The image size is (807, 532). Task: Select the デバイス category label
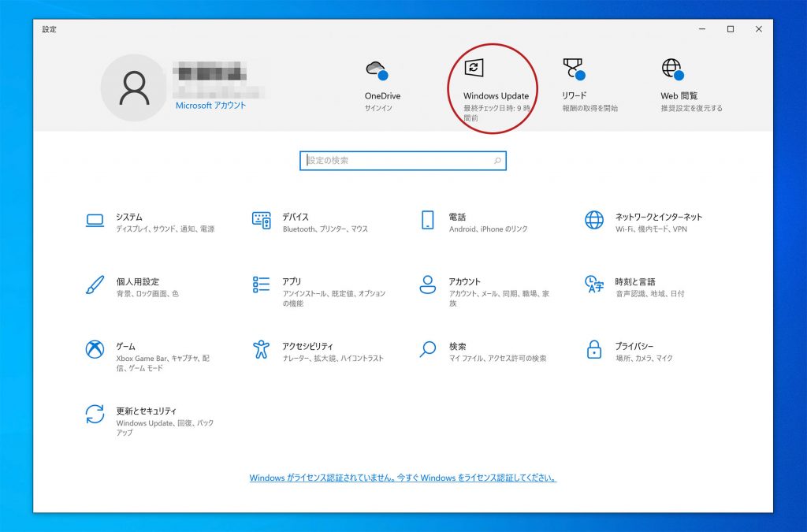296,217
